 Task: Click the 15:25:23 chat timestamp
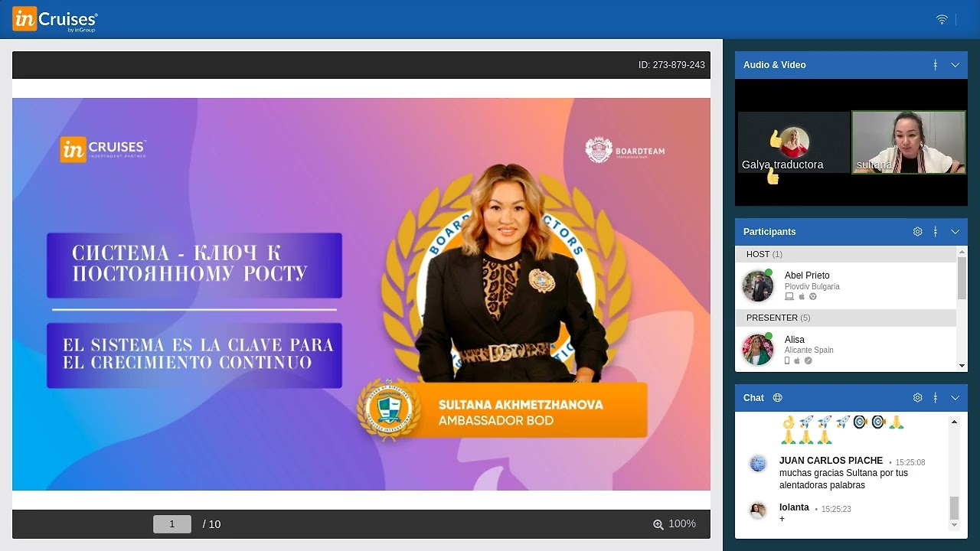tap(836, 509)
